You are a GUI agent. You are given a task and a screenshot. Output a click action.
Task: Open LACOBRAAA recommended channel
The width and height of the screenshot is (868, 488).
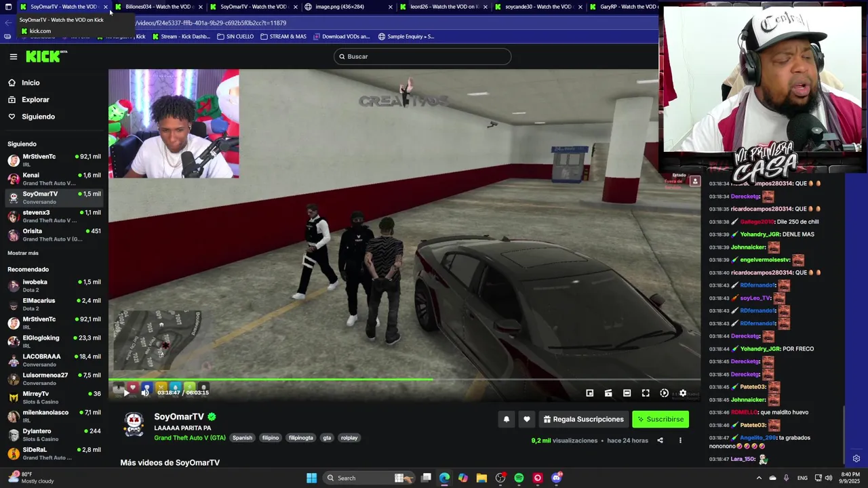pos(54,360)
